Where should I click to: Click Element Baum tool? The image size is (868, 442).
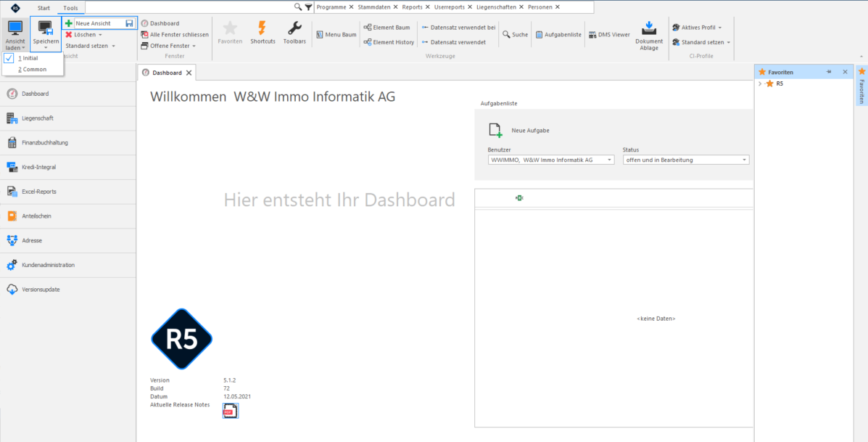[387, 27]
